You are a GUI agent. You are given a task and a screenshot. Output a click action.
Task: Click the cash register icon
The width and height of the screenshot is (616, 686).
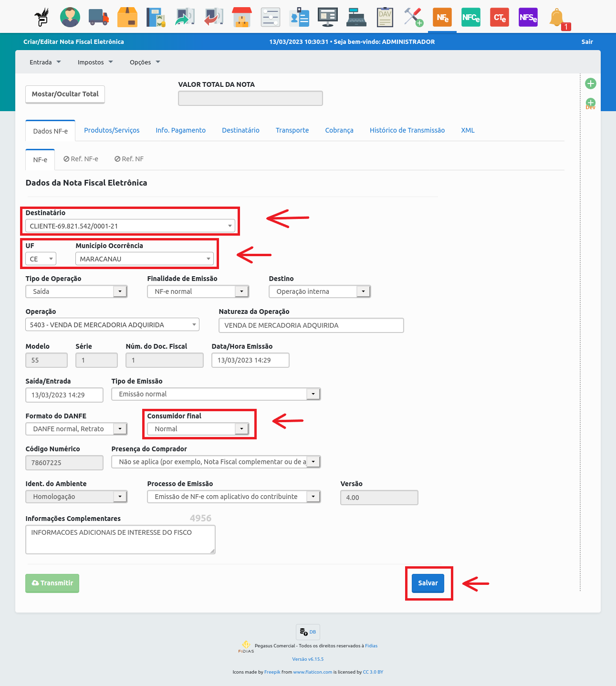pyautogui.click(x=356, y=17)
